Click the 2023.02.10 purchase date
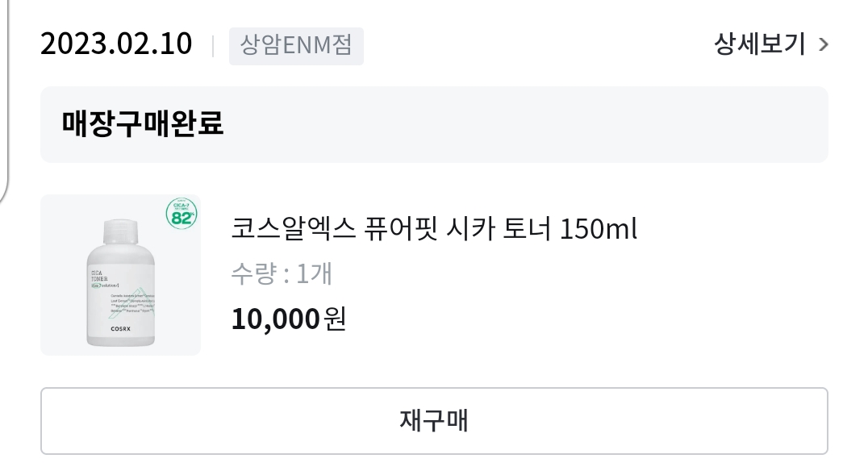The width and height of the screenshot is (868, 471). pos(116,44)
